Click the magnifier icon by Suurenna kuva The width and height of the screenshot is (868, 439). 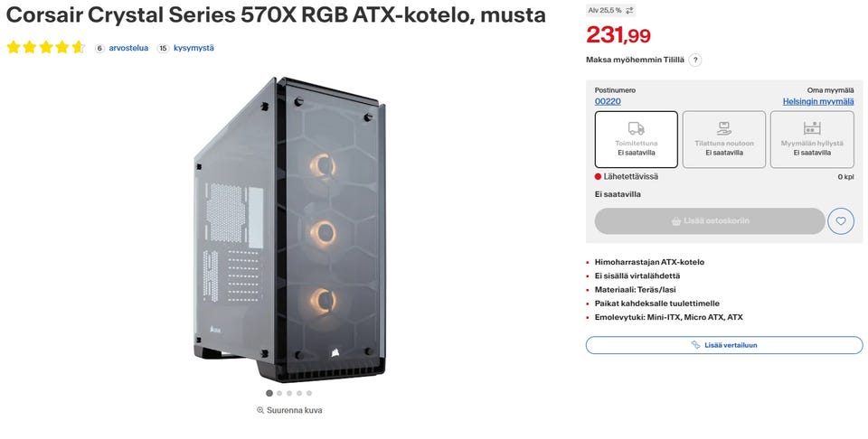pyautogui.click(x=260, y=410)
